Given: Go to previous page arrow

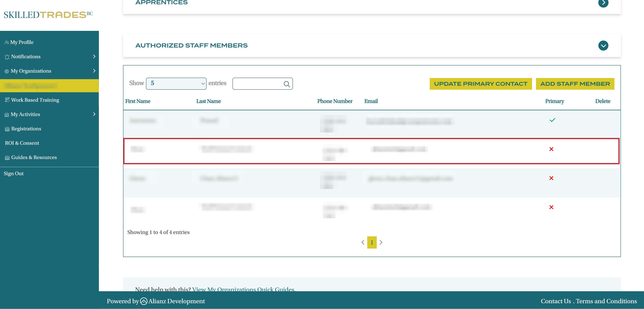Looking at the screenshot, I should pos(363,242).
